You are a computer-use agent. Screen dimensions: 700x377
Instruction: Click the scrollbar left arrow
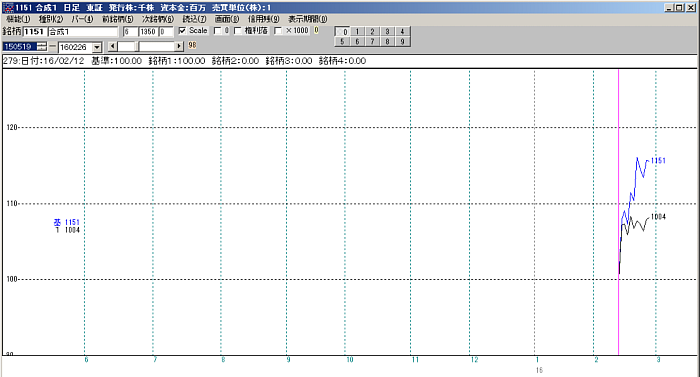click(112, 46)
